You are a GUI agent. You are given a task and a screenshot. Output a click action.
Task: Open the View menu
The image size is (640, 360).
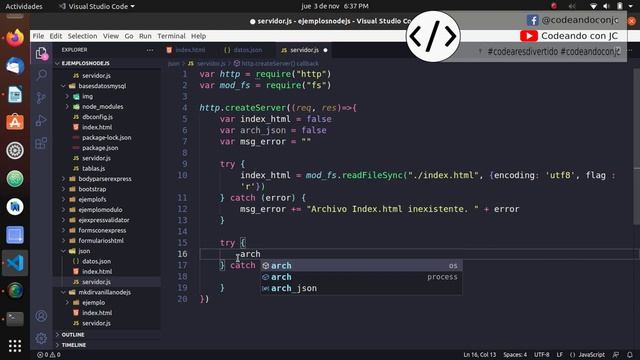111,36
